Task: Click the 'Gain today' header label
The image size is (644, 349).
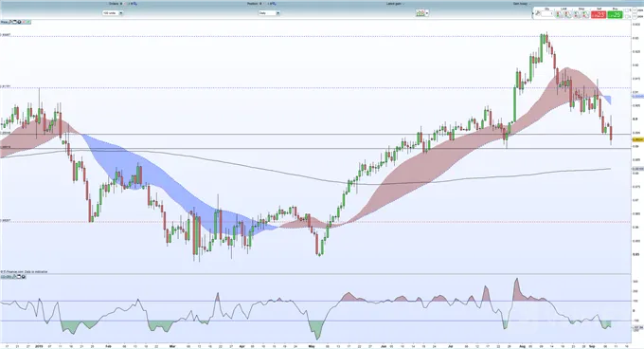Action: click(x=521, y=4)
